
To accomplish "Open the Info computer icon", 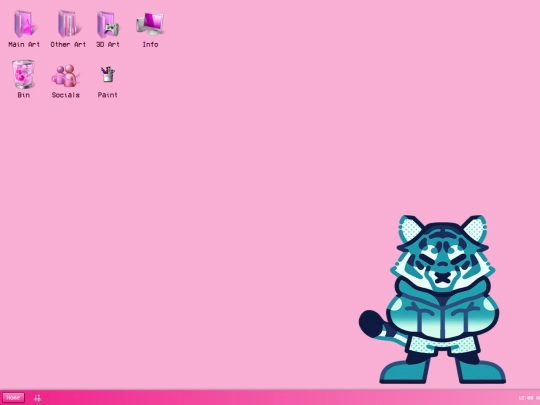I will (150, 24).
